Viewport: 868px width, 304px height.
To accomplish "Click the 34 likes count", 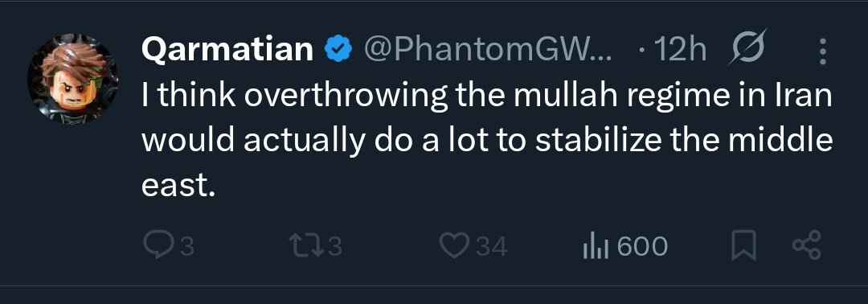I will click(492, 246).
